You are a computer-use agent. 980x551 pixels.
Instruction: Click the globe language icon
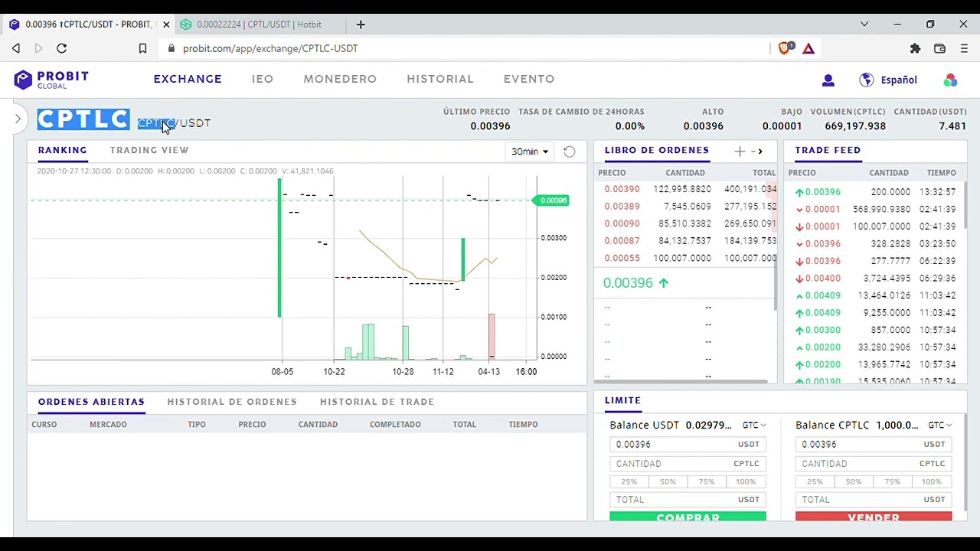click(x=867, y=80)
